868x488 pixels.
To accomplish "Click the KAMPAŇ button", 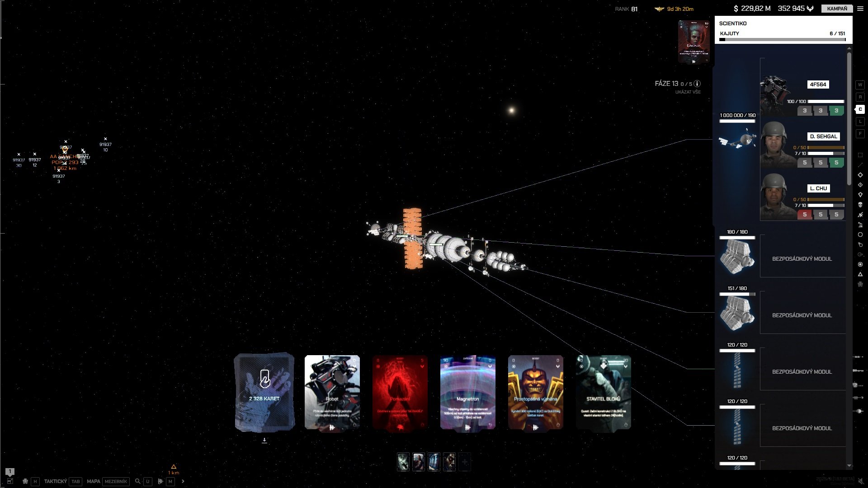I will point(837,9).
